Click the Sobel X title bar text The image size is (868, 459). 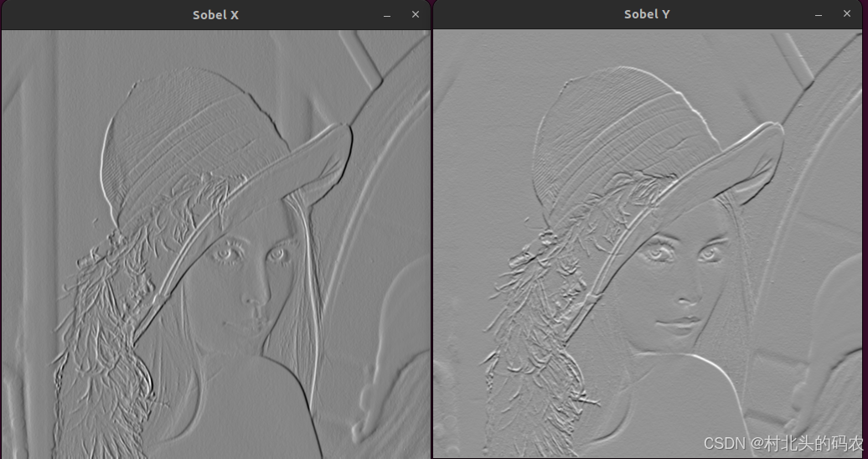pyautogui.click(x=215, y=15)
